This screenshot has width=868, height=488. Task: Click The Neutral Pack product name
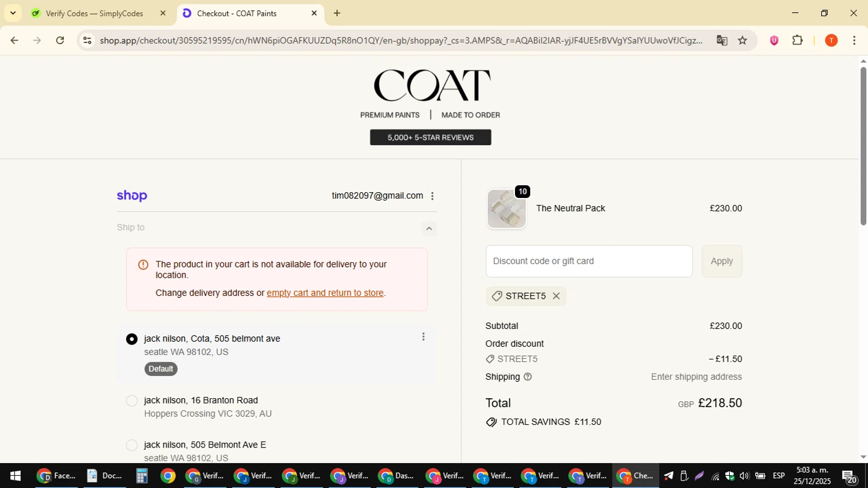click(x=571, y=208)
